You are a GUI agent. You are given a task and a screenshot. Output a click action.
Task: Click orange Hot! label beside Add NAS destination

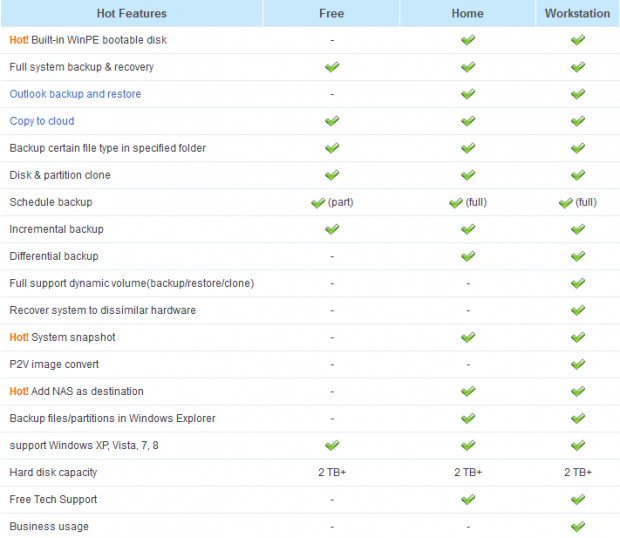[x=19, y=391]
